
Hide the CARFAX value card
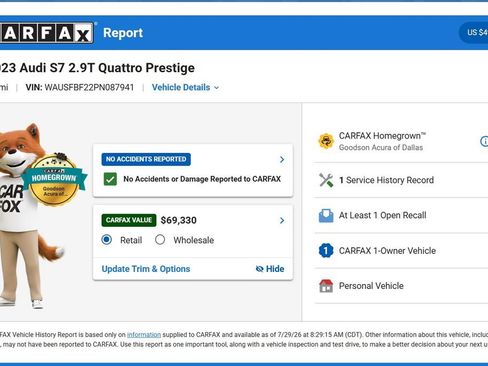click(x=270, y=269)
